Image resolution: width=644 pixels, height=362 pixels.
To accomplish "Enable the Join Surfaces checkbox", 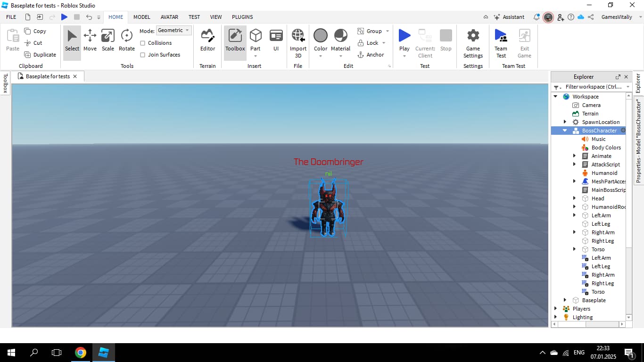I will pyautogui.click(x=143, y=55).
